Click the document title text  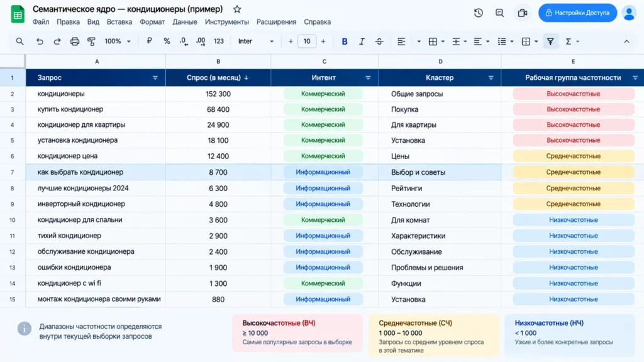[x=128, y=9]
